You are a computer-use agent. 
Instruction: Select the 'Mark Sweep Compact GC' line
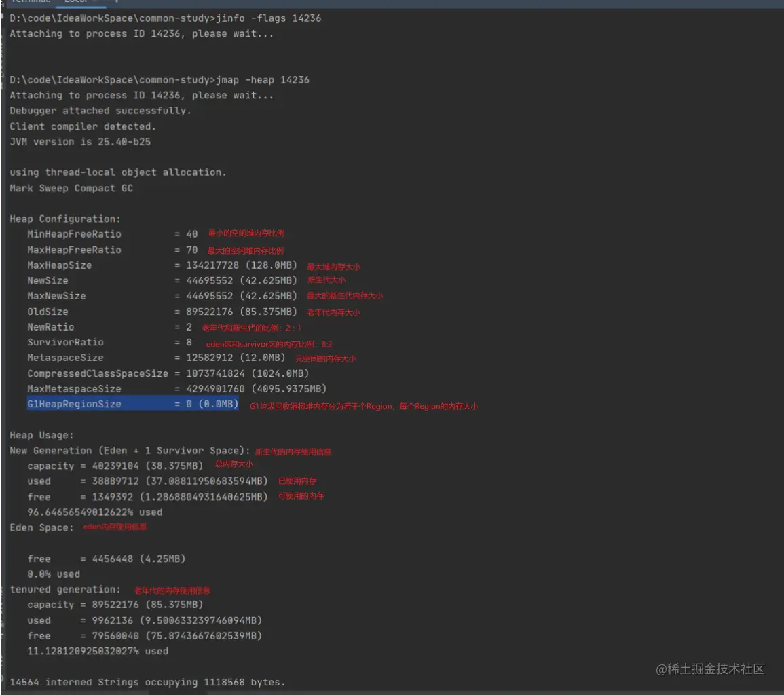71,189
